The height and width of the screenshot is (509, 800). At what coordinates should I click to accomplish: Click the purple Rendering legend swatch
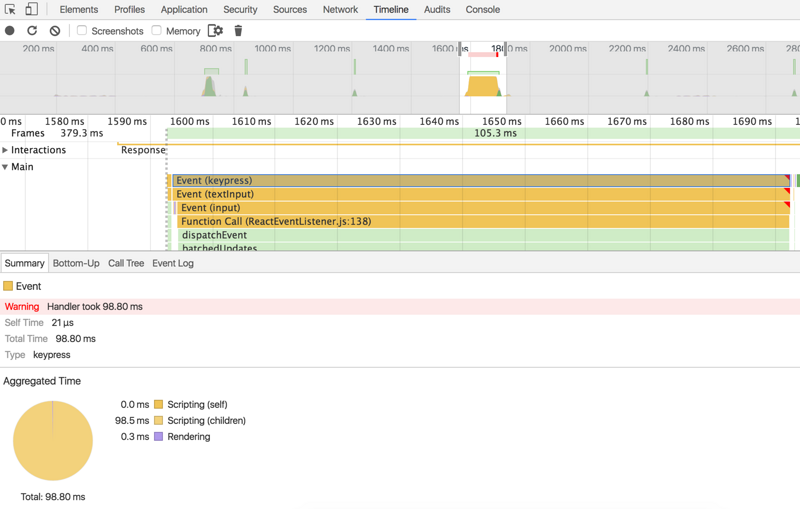click(x=158, y=437)
